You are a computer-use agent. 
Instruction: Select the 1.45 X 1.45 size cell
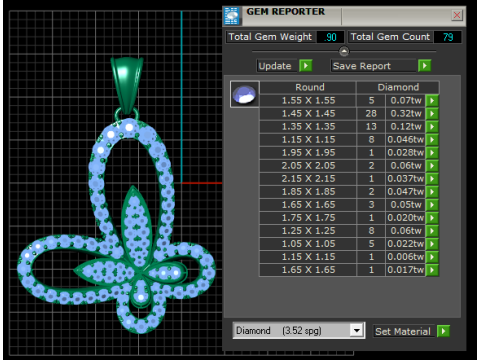pyautogui.click(x=308, y=113)
